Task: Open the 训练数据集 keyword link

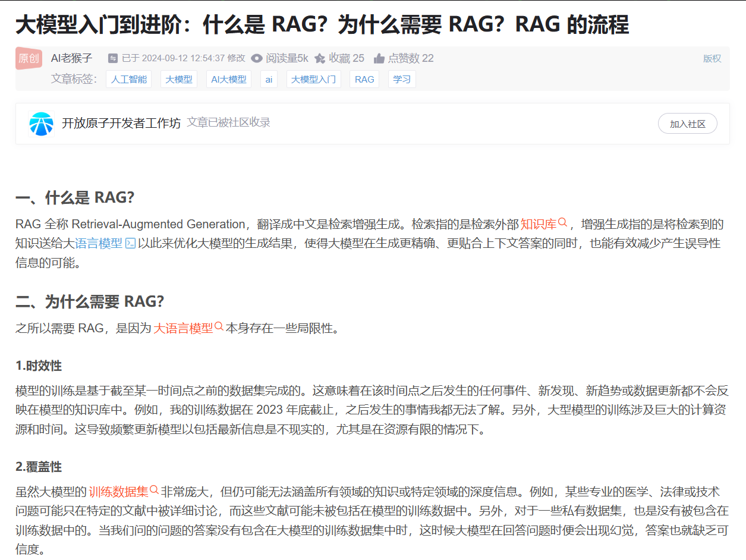Action: (x=119, y=492)
